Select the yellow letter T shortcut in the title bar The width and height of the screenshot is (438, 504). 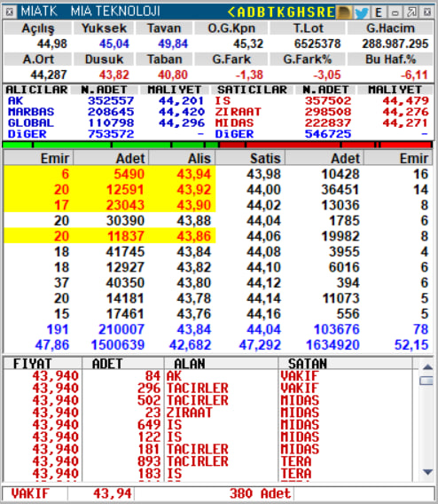[x=270, y=12]
